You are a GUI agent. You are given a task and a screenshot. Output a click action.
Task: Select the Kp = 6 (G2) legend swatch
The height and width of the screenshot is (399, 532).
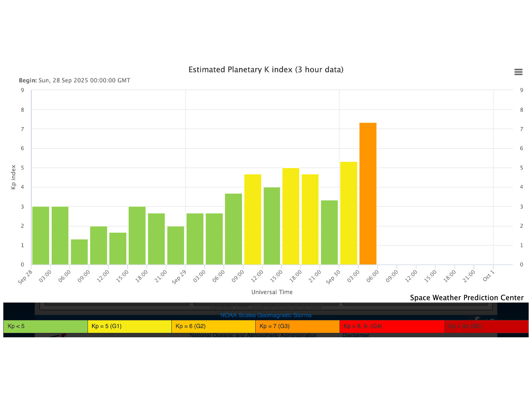point(213,326)
